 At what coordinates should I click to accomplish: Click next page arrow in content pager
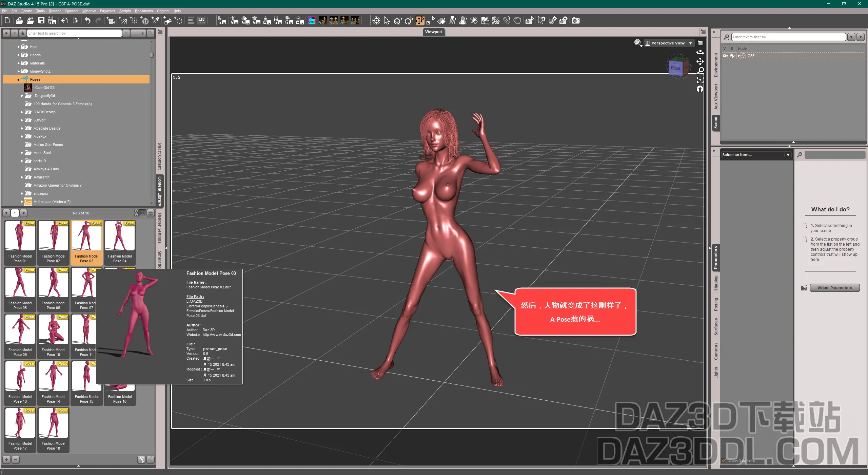23,213
